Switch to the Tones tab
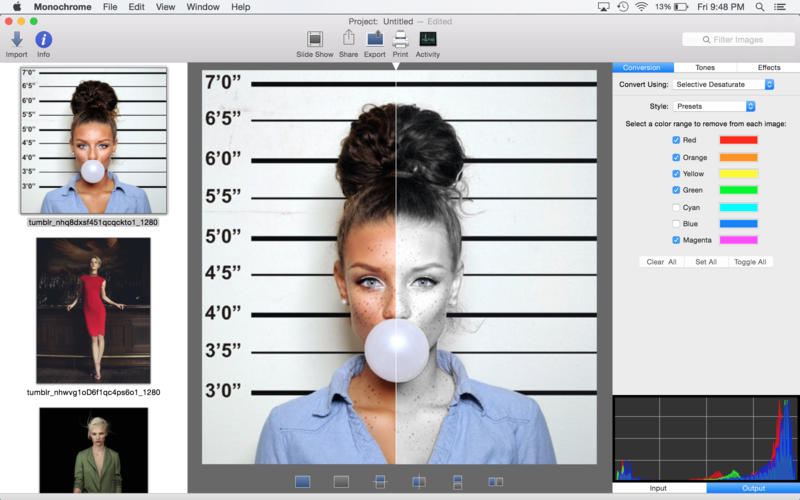 pos(705,68)
